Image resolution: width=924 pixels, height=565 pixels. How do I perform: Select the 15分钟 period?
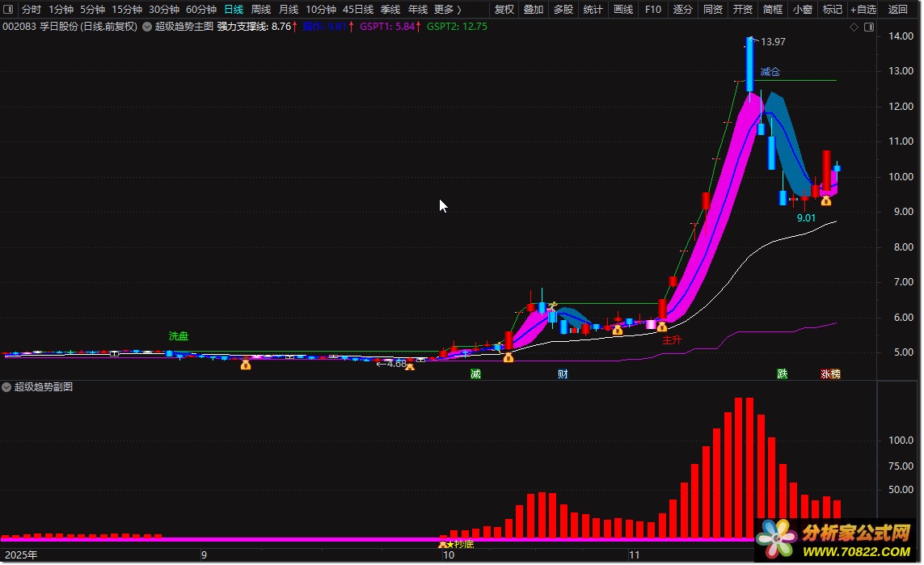pos(127,10)
